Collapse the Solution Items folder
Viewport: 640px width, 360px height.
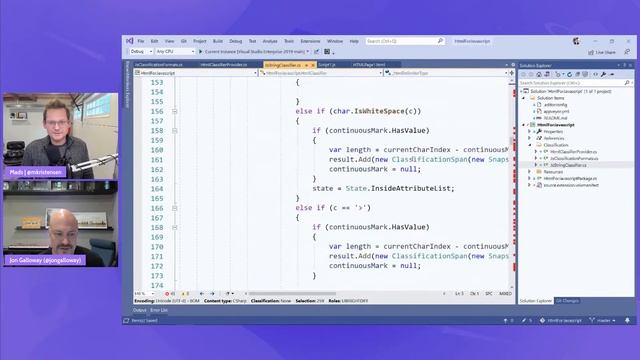[524, 98]
